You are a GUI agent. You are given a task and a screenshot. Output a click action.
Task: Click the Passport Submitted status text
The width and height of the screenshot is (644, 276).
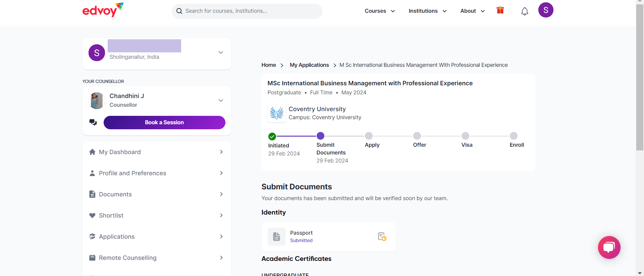301,241
